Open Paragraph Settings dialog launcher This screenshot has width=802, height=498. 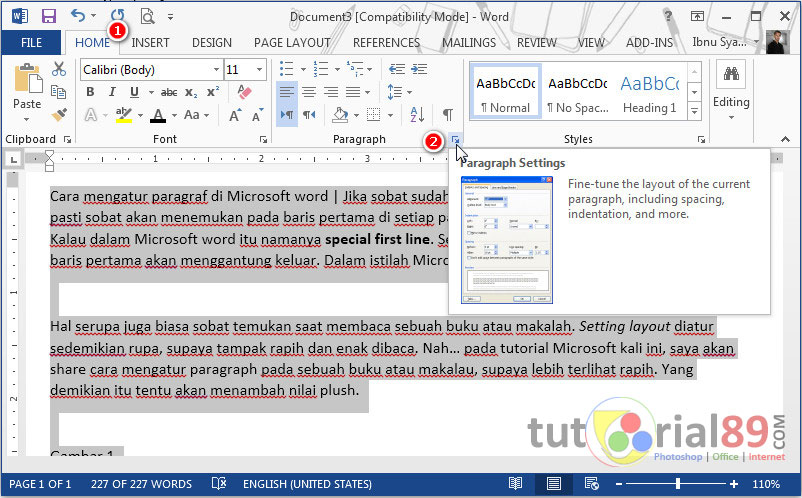[455, 139]
